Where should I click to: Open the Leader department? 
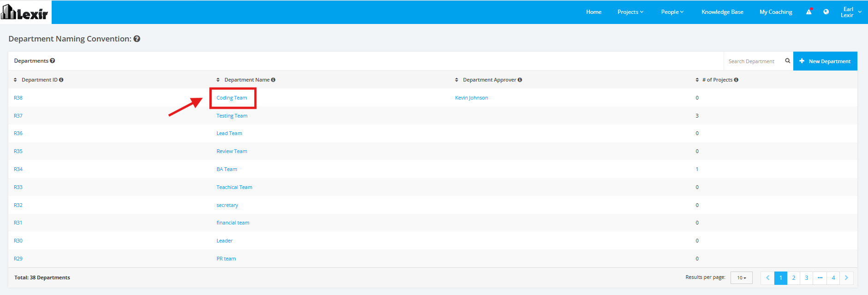(225, 241)
